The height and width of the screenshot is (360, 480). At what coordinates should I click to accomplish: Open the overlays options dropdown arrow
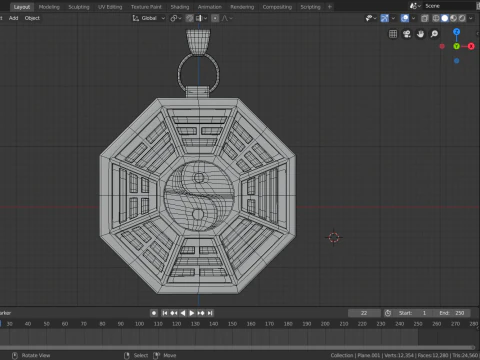(x=413, y=18)
